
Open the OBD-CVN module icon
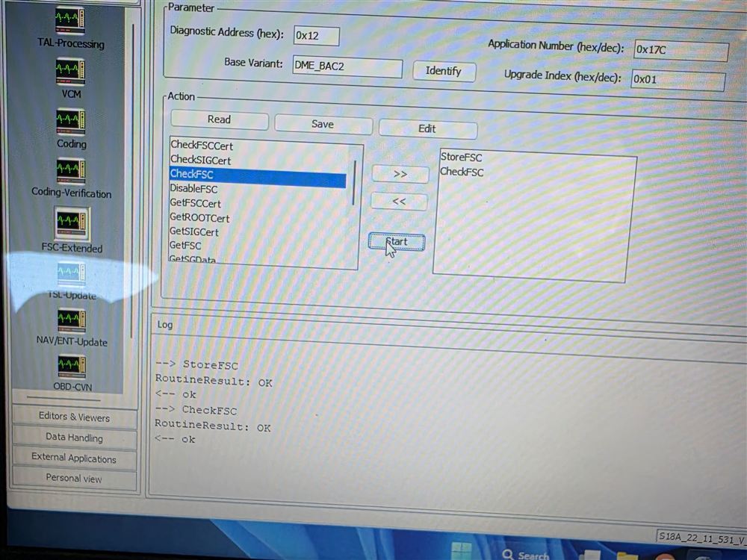(72, 367)
